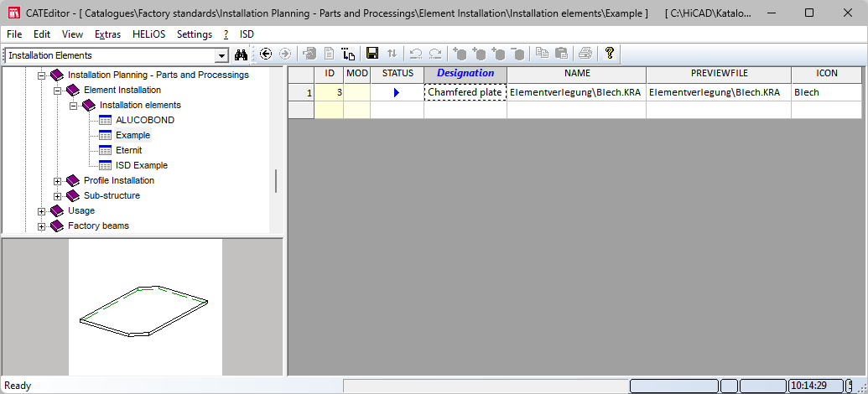
Task: Click the ID column header
Action: pos(330,74)
